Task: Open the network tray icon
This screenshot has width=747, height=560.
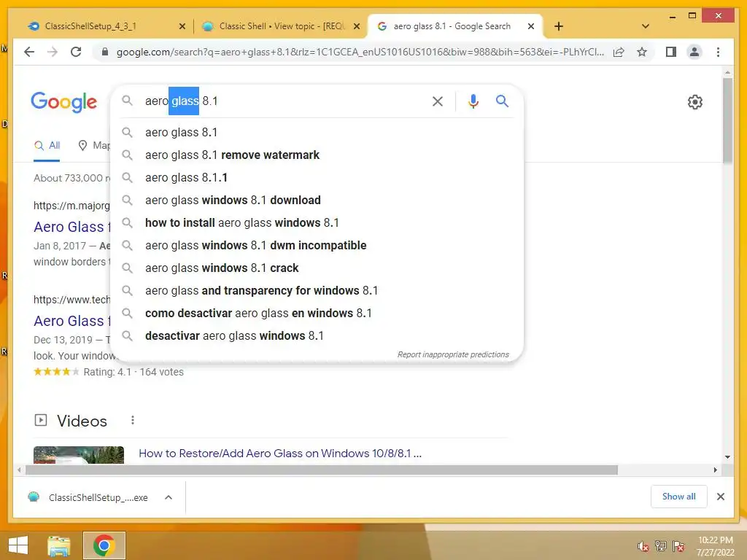Action: (661, 546)
